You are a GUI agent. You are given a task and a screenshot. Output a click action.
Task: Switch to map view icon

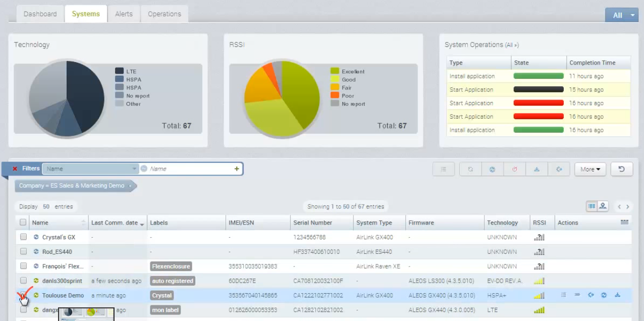603,206
